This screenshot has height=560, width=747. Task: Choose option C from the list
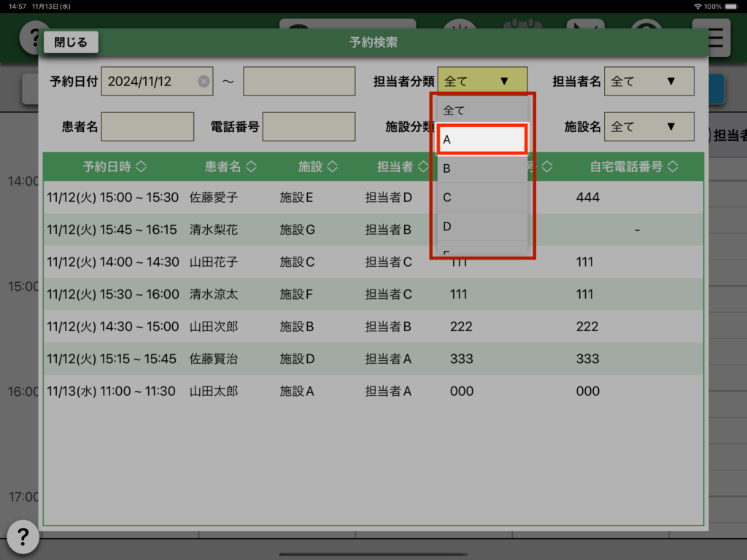tap(482, 198)
